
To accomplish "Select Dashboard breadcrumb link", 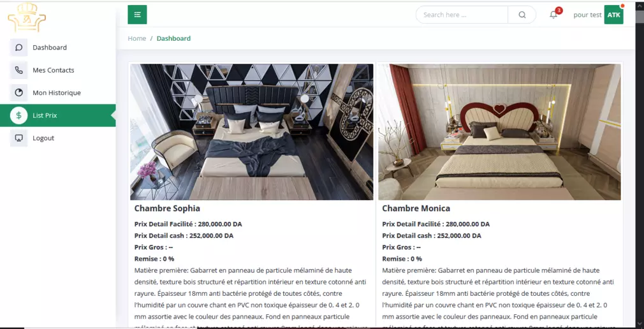I will pyautogui.click(x=173, y=38).
